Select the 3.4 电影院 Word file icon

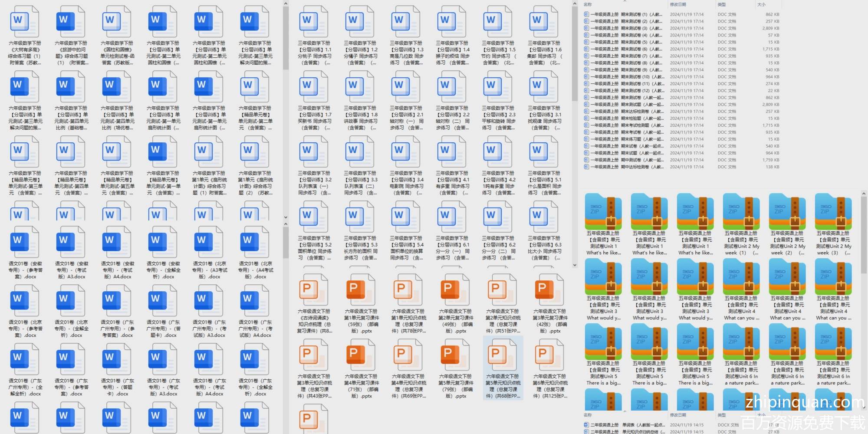pyautogui.click(x=406, y=151)
